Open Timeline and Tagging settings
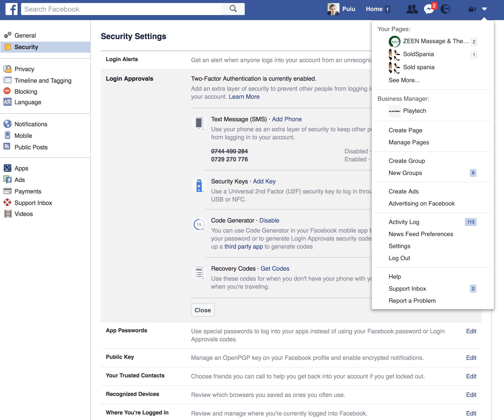 point(43,80)
